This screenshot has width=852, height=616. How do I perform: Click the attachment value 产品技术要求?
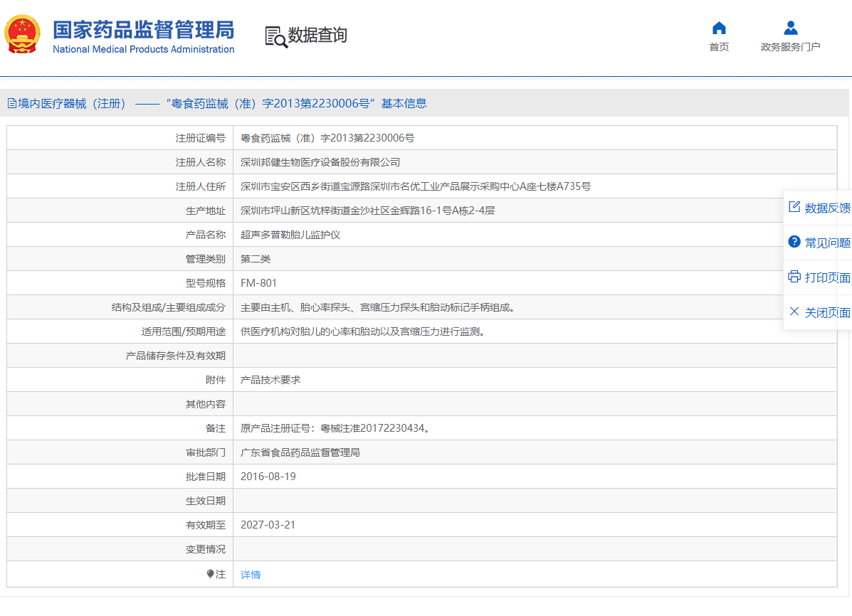point(270,380)
